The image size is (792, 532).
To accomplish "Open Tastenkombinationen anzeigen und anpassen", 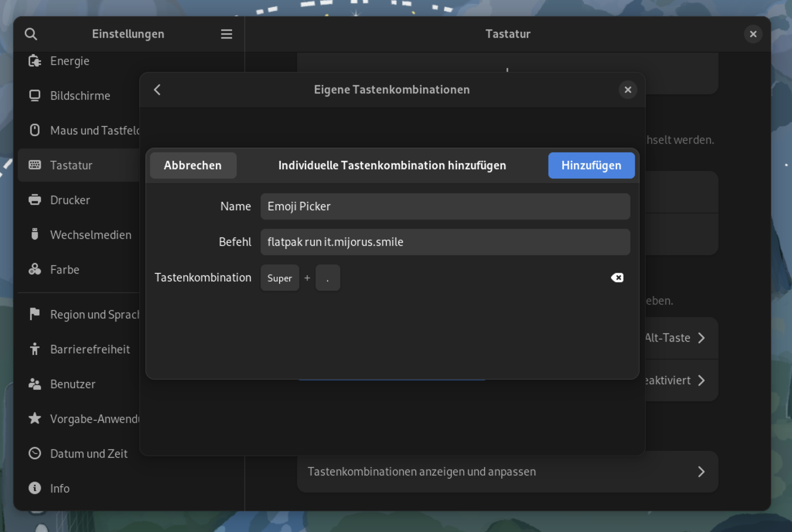I will point(507,472).
